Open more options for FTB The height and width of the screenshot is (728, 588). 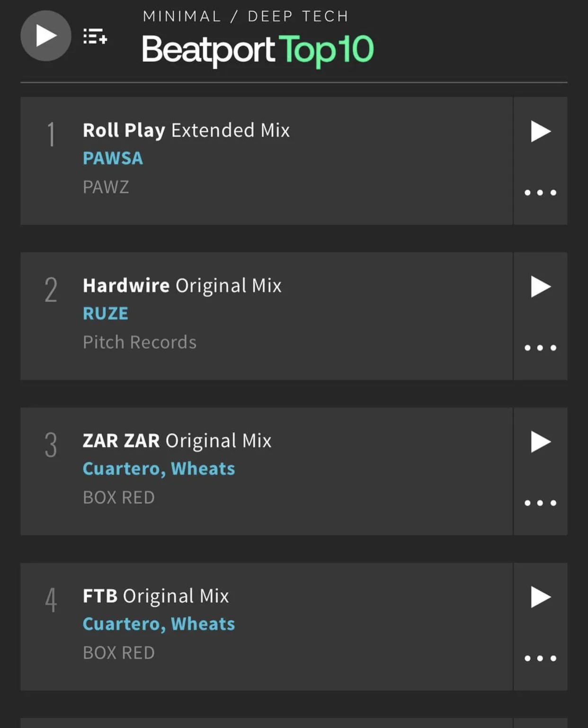[x=540, y=658]
